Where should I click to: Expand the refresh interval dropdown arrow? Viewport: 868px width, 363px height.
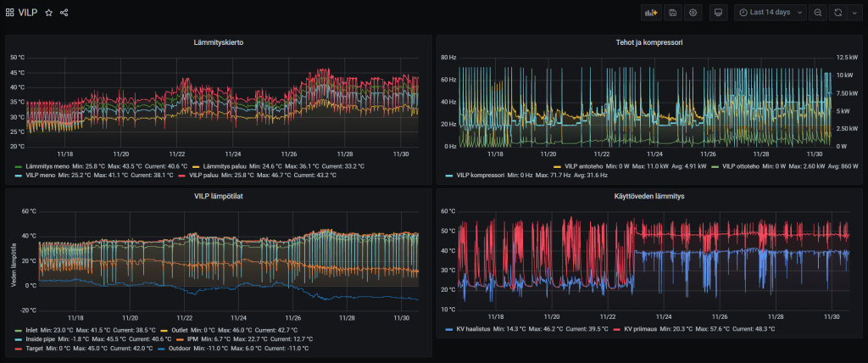[853, 13]
